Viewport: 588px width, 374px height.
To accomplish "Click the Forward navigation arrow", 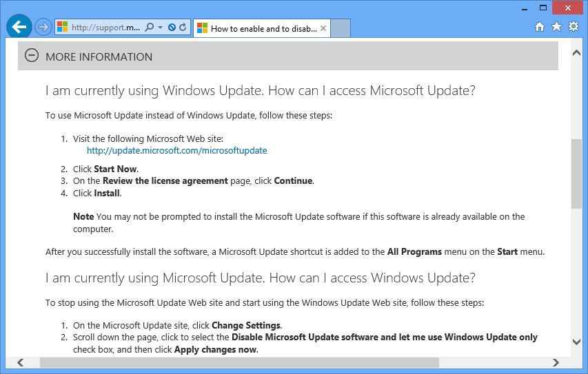I will pyautogui.click(x=43, y=28).
